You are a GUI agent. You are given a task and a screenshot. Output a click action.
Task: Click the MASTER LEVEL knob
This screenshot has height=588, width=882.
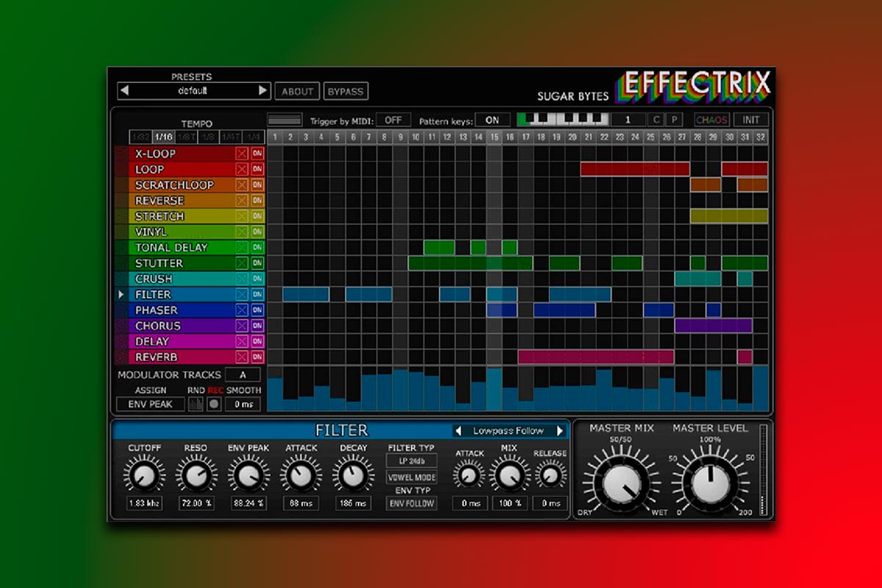coord(710,483)
